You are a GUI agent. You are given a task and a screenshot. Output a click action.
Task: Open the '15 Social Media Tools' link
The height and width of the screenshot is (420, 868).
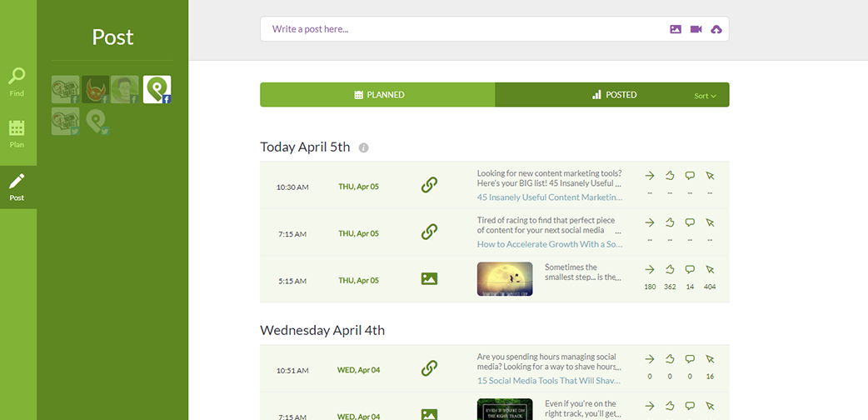point(549,381)
